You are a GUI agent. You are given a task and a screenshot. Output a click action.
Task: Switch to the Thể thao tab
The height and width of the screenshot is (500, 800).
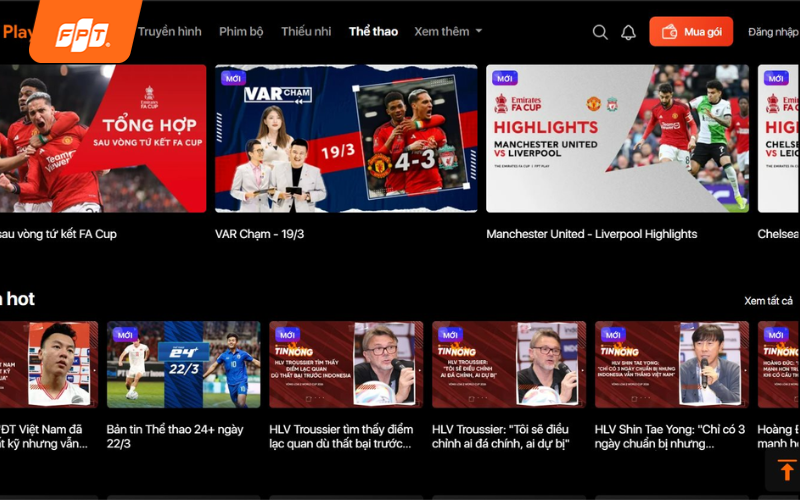click(x=373, y=31)
